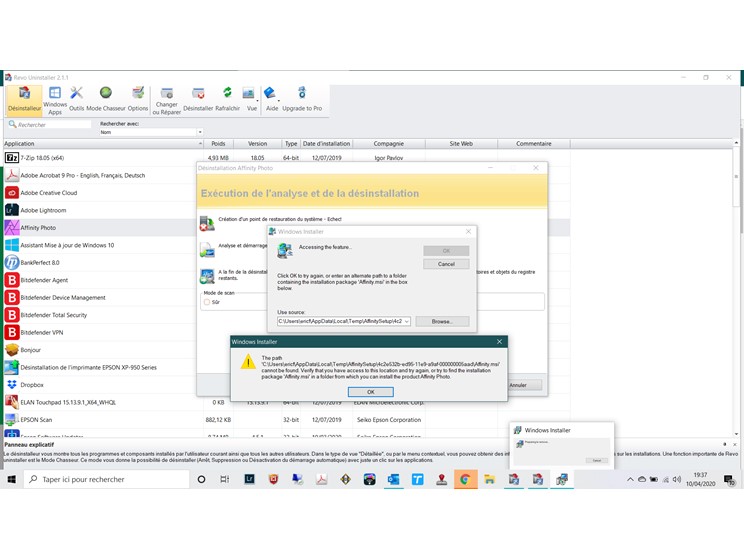Click the Upgrade to Pro icon
Image resolution: width=744 pixels, height=559 pixels.
pos(302,100)
